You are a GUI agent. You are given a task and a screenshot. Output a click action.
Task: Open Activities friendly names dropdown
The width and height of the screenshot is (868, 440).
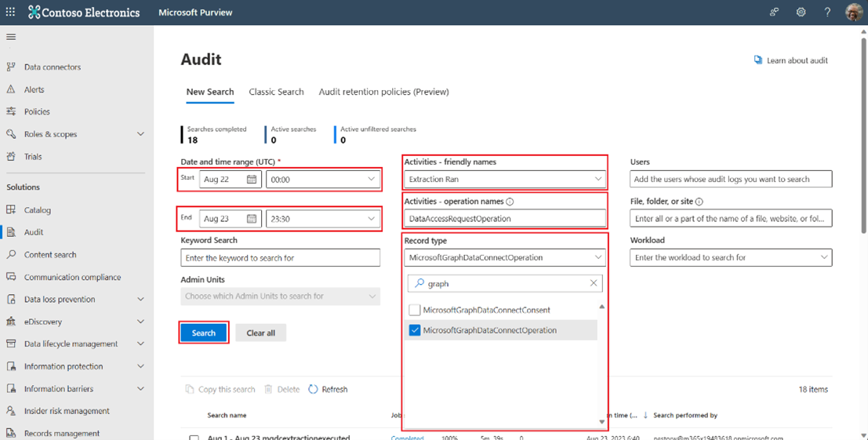pyautogui.click(x=505, y=180)
